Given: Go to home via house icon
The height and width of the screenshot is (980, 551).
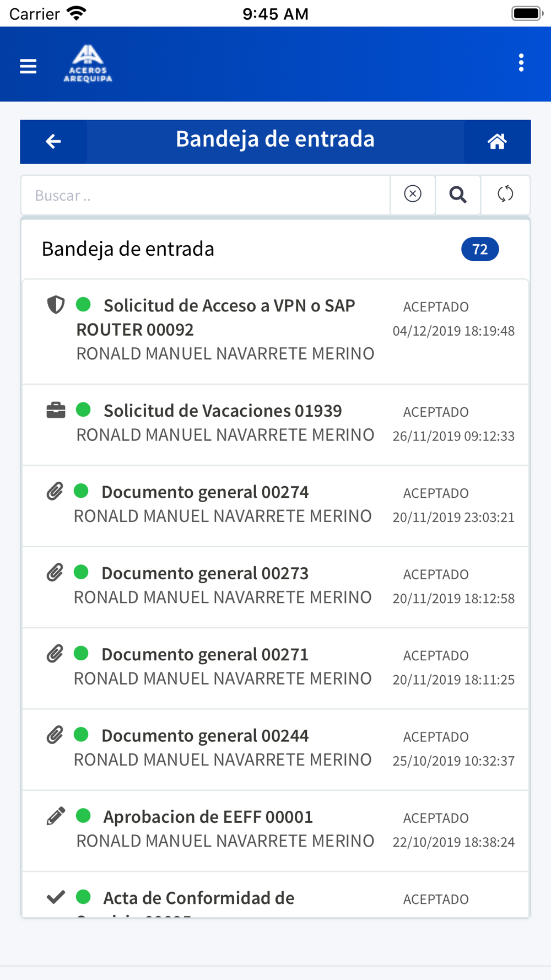Looking at the screenshot, I should 497,142.
